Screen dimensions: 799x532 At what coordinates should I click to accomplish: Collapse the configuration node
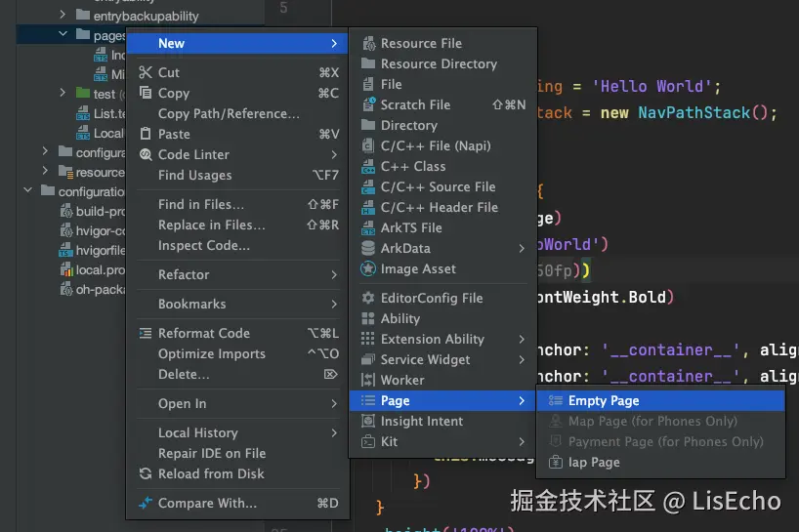(x=28, y=190)
